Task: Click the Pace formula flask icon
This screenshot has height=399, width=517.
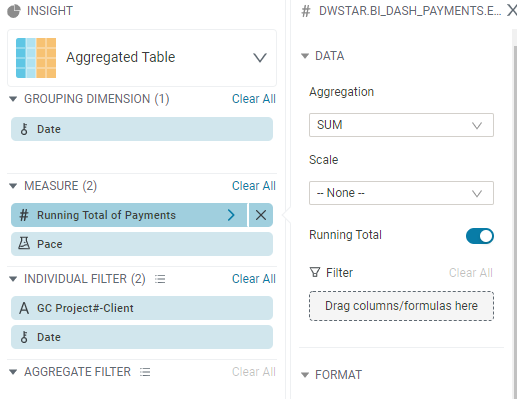Action: tap(24, 244)
